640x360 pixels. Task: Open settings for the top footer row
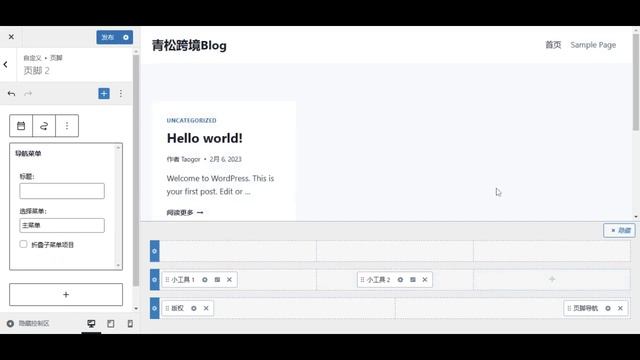(x=155, y=251)
